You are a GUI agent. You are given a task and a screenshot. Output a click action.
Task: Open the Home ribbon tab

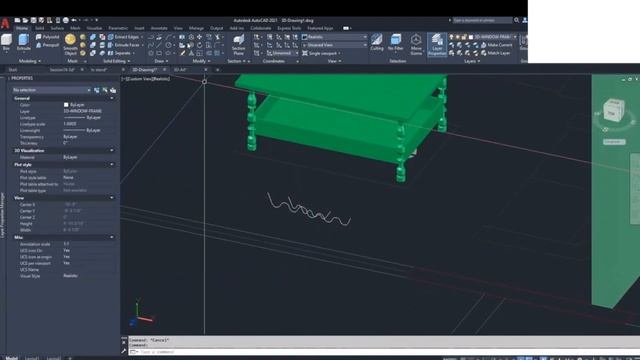22,28
